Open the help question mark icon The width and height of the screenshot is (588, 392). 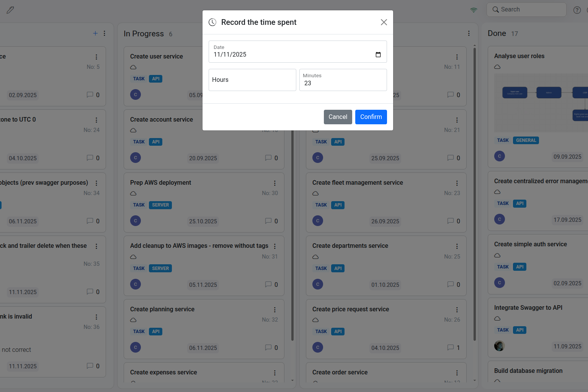pyautogui.click(x=577, y=10)
